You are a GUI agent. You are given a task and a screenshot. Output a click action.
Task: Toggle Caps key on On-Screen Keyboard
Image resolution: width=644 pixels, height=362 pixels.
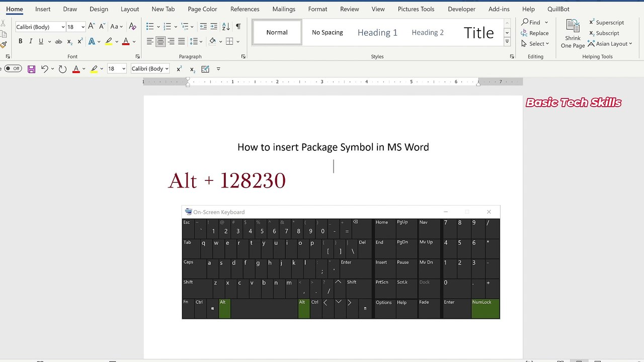point(194,268)
